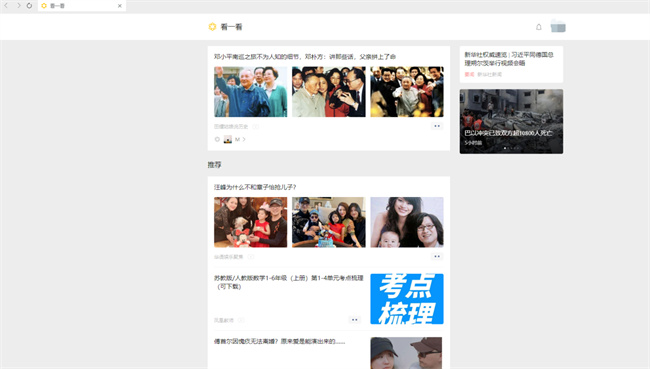Open more options on the 汪峰 article
This screenshot has height=369, width=650.
437,257
